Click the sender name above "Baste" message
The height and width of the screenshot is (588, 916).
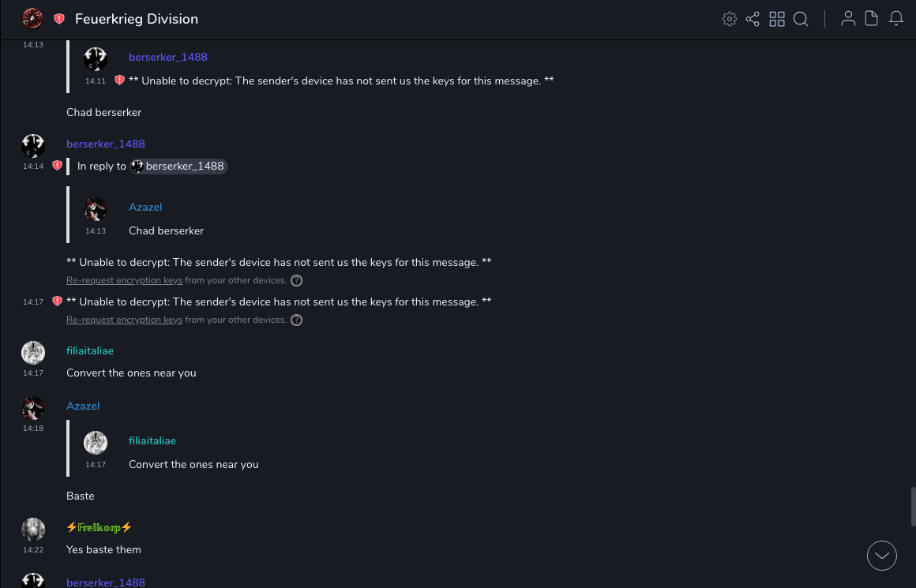(83, 406)
